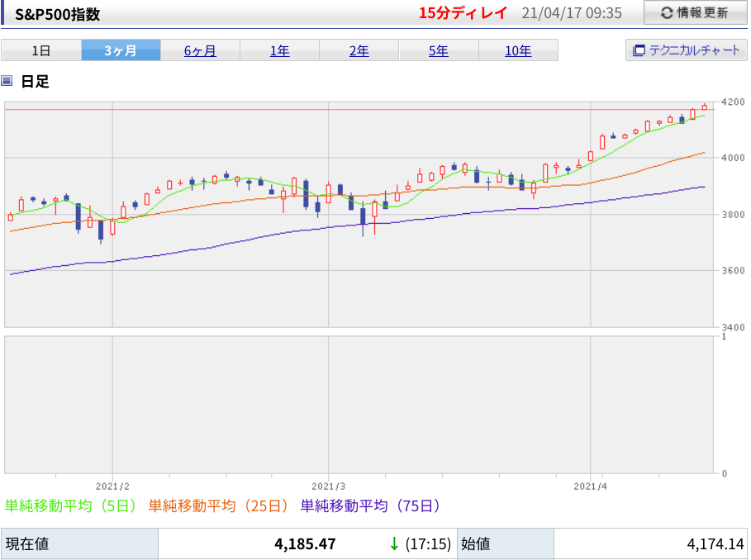
Task: Switch chart to 1年 period
Action: 279,50
